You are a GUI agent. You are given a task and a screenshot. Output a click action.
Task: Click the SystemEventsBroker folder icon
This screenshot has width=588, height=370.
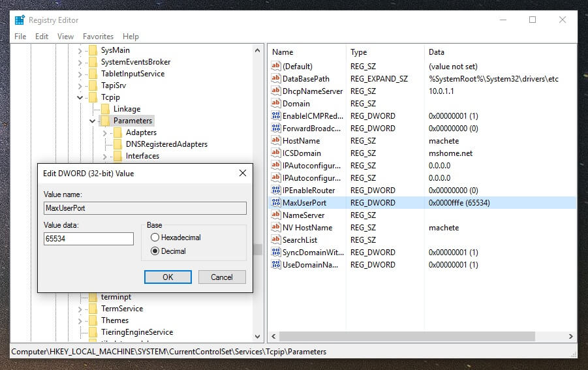pos(93,62)
